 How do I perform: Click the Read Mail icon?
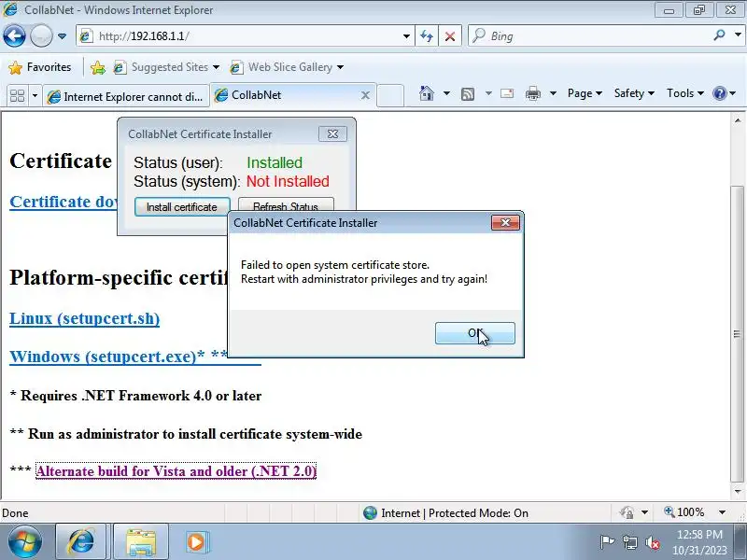(x=507, y=93)
